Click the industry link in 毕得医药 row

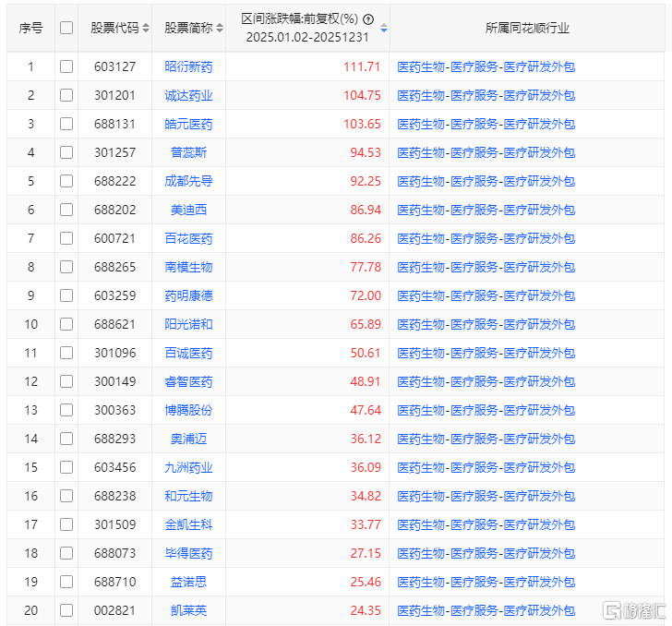486,553
